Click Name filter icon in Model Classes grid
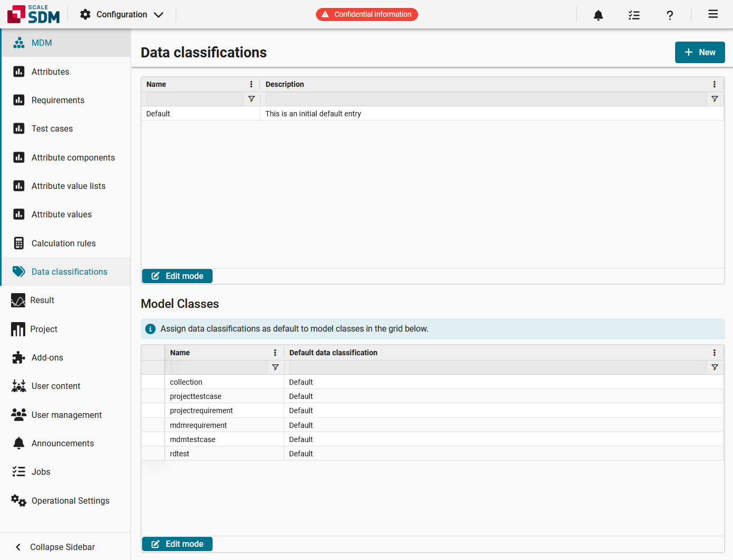Image resolution: width=733 pixels, height=560 pixels. (x=275, y=367)
